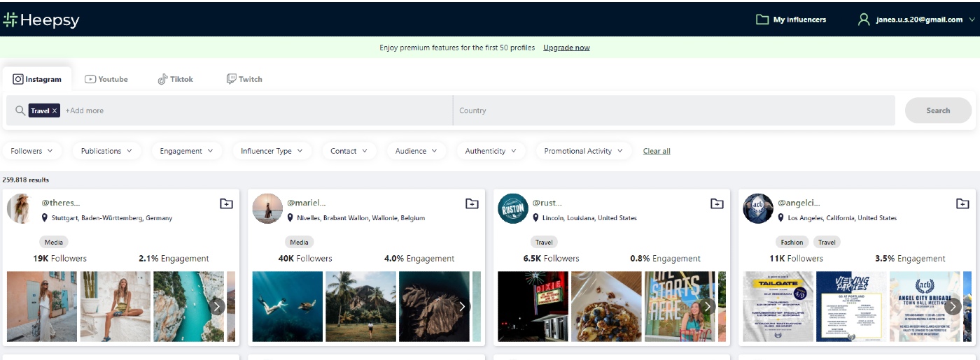
Task: Open the Promotional Activity filter
Action: click(x=583, y=151)
